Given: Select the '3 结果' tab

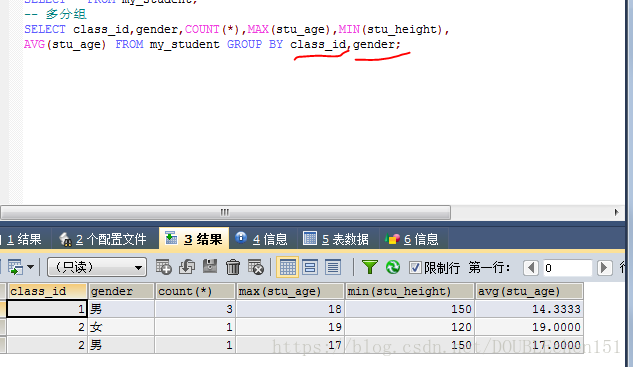Looking at the screenshot, I should pos(194,238).
